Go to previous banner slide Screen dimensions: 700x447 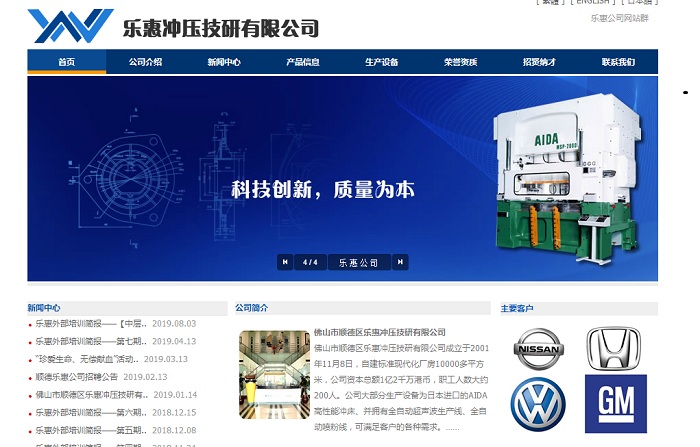pos(285,263)
